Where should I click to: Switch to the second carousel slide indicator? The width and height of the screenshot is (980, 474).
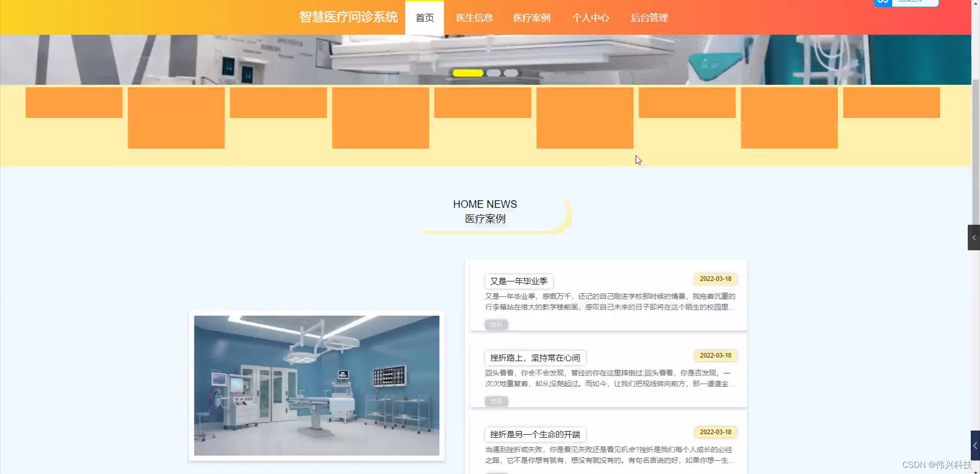tap(494, 73)
